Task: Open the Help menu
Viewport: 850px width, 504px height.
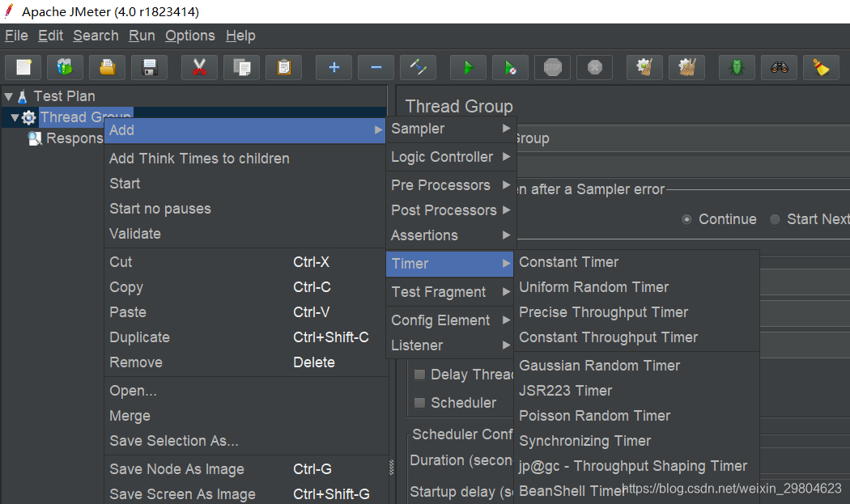Action: click(x=240, y=36)
